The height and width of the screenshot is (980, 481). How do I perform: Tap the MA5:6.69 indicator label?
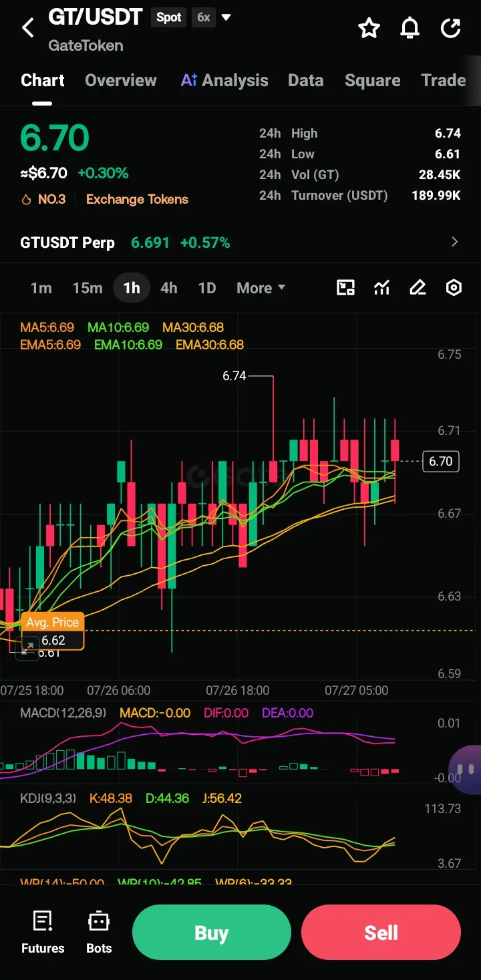pos(47,327)
